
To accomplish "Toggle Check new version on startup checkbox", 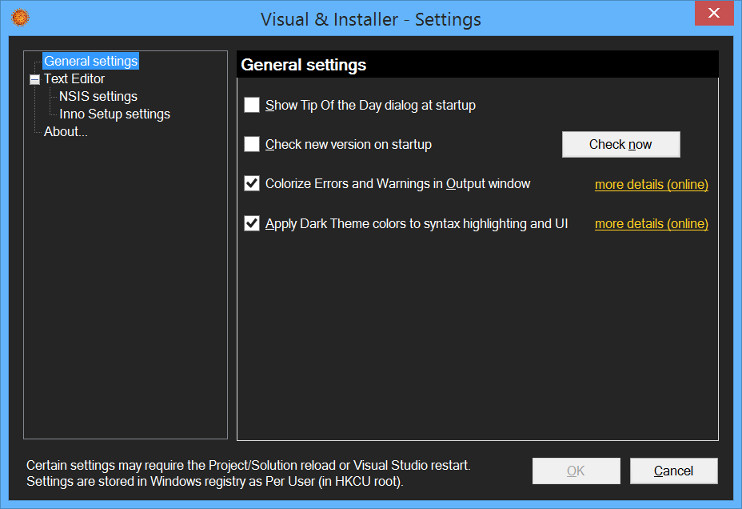I will tap(252, 144).
